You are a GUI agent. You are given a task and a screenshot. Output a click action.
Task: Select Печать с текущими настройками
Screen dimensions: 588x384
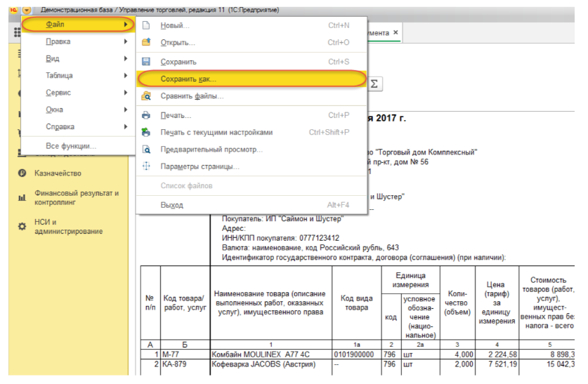pyautogui.click(x=216, y=132)
